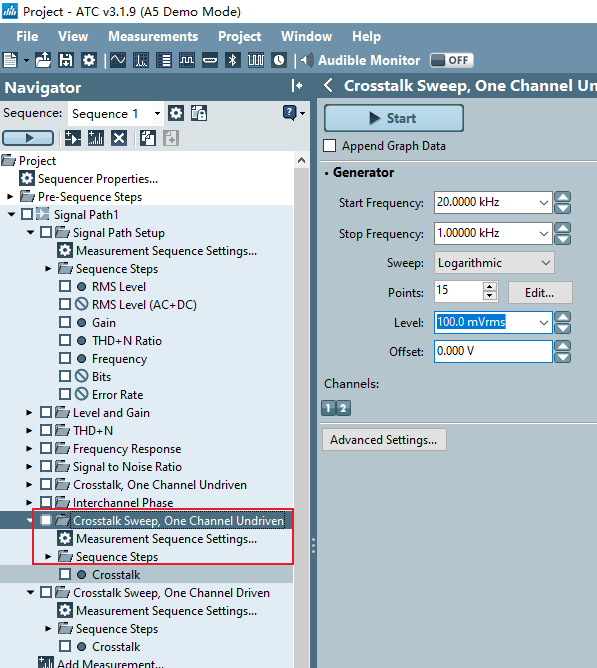The height and width of the screenshot is (668, 597).
Task: Open the arrow menu beside the new project icon
Action: tap(26, 60)
